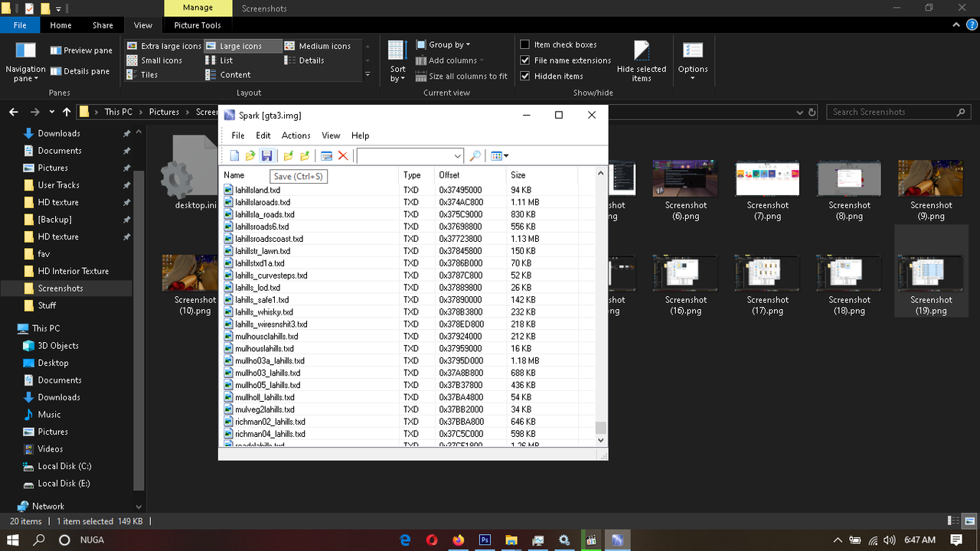Toggle the Details pane in Explorer ribbon

click(x=81, y=71)
